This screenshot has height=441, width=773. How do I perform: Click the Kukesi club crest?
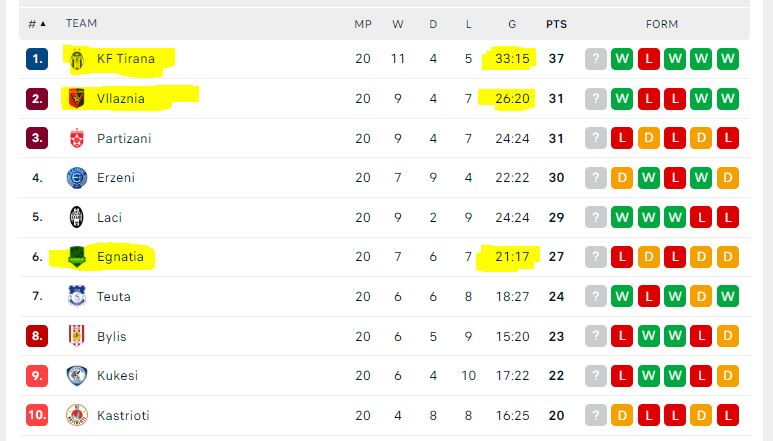[x=76, y=375]
